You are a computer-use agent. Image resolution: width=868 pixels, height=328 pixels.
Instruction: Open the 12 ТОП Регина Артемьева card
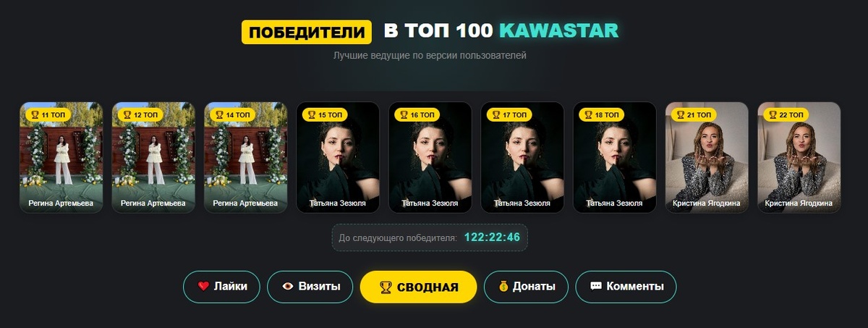(153, 158)
